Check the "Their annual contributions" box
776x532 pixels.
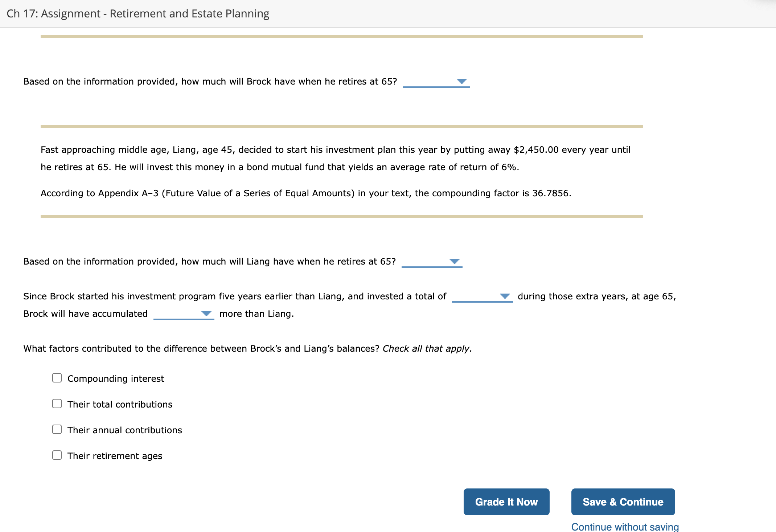[57, 430]
